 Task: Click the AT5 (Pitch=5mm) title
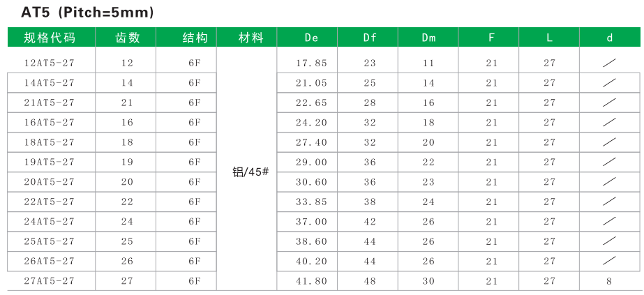[89, 12]
